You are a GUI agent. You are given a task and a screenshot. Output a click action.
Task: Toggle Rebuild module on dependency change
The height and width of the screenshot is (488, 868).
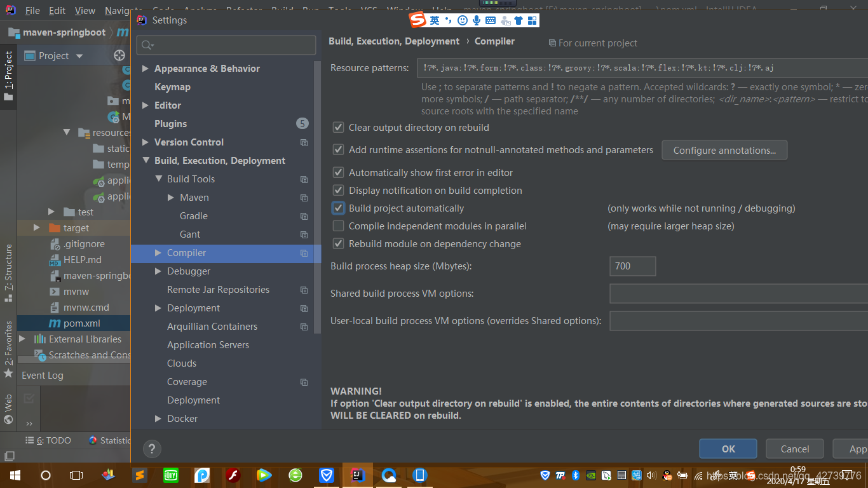338,243
